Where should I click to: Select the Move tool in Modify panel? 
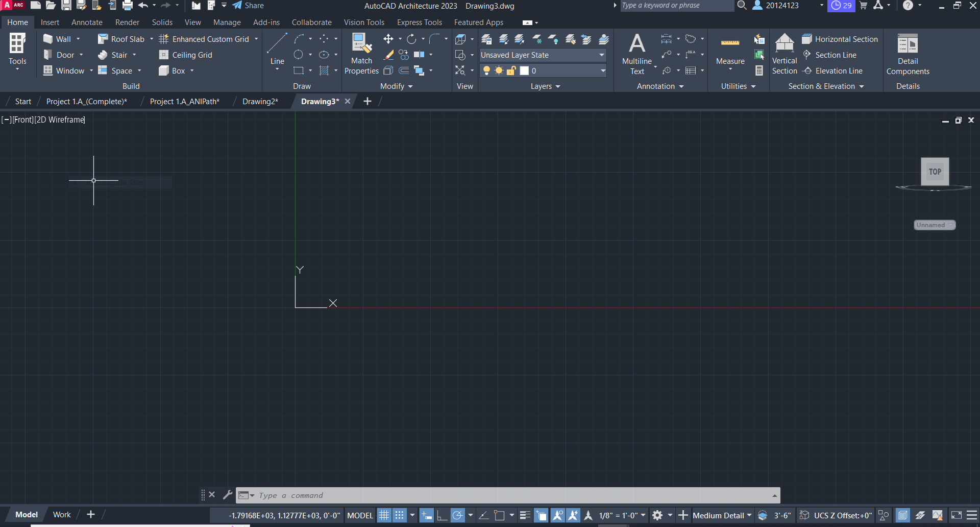tap(388, 39)
